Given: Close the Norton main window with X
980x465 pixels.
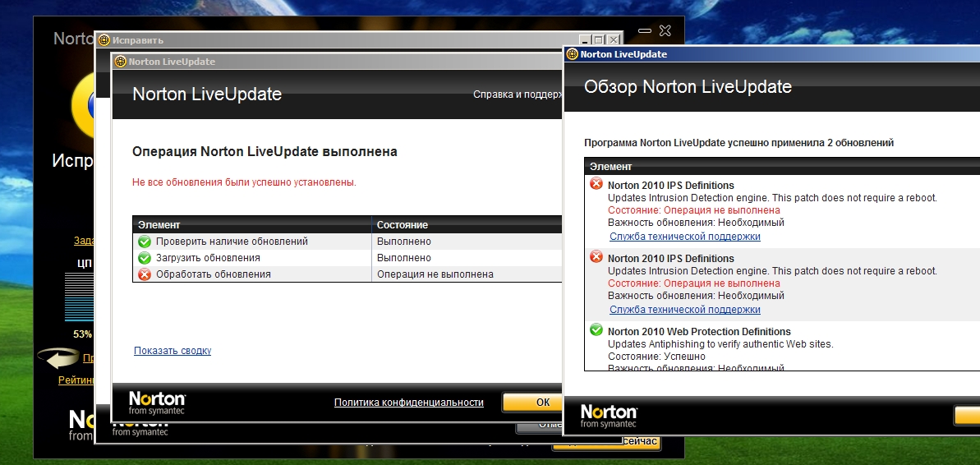Looking at the screenshot, I should tap(665, 30).
